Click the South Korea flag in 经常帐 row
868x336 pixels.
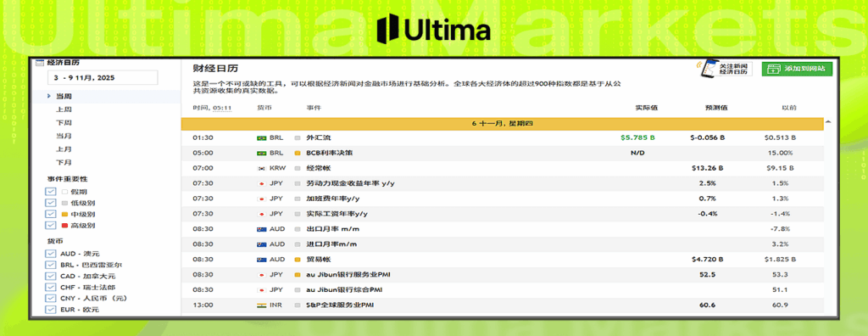[x=261, y=168]
